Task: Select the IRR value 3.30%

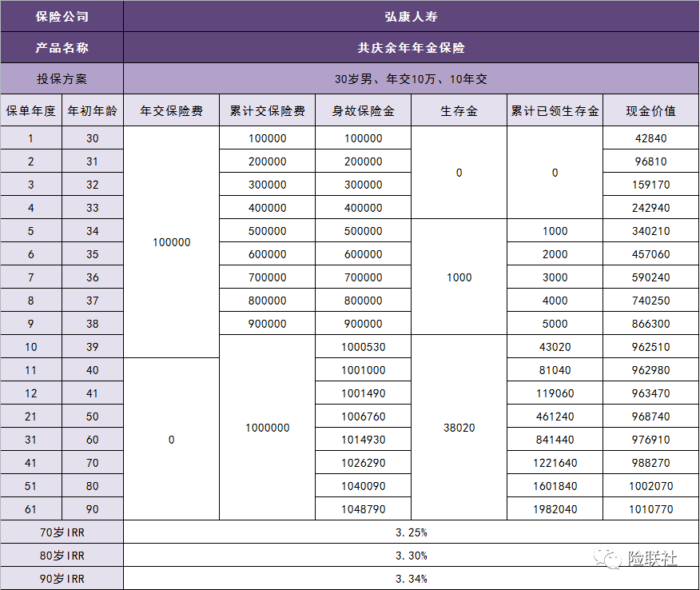Action: pos(411,556)
